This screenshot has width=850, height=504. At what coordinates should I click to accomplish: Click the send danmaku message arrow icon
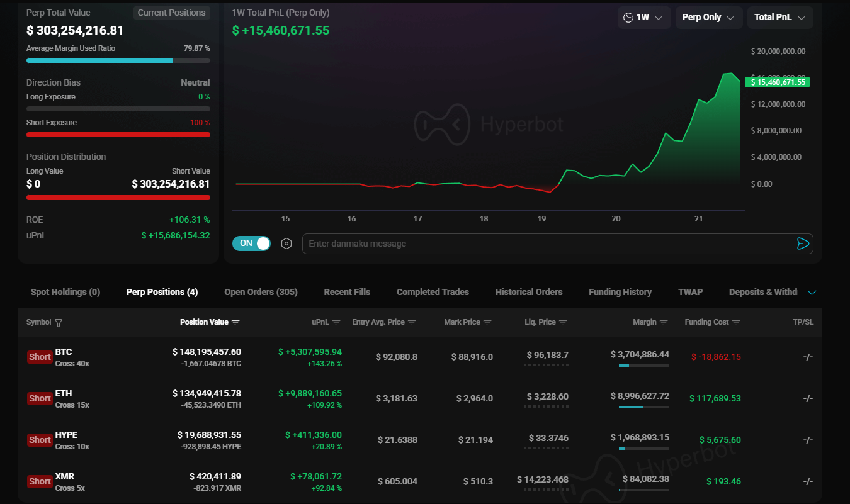[802, 244]
